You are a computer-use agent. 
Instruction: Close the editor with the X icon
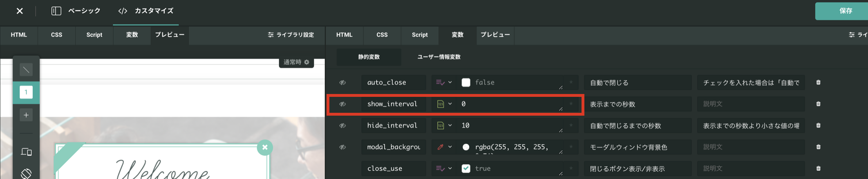click(x=19, y=11)
